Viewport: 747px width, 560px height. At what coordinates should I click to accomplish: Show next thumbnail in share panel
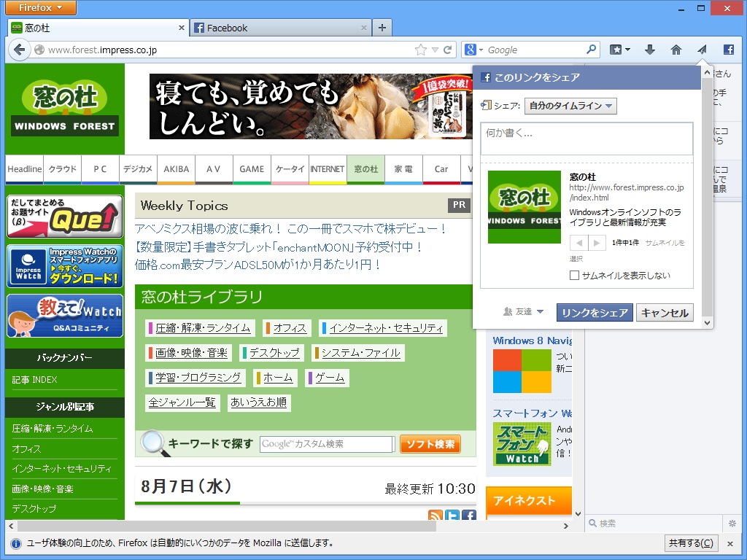597,243
